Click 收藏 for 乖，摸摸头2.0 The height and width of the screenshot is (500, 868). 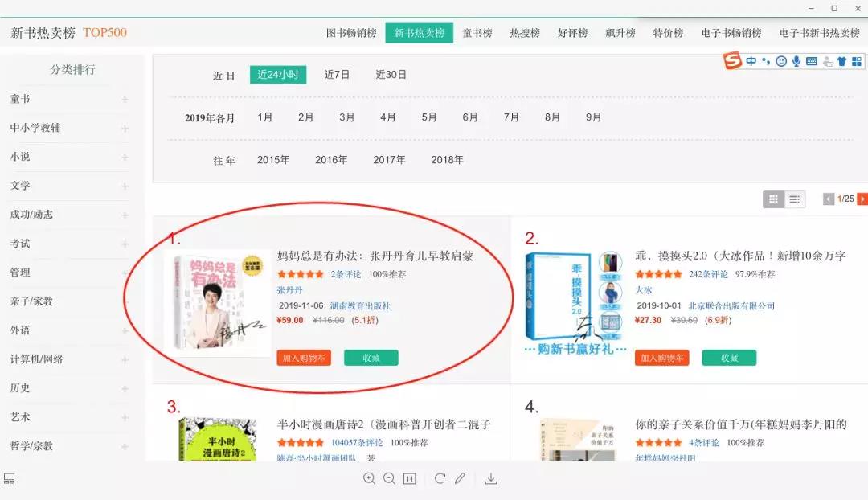(729, 358)
